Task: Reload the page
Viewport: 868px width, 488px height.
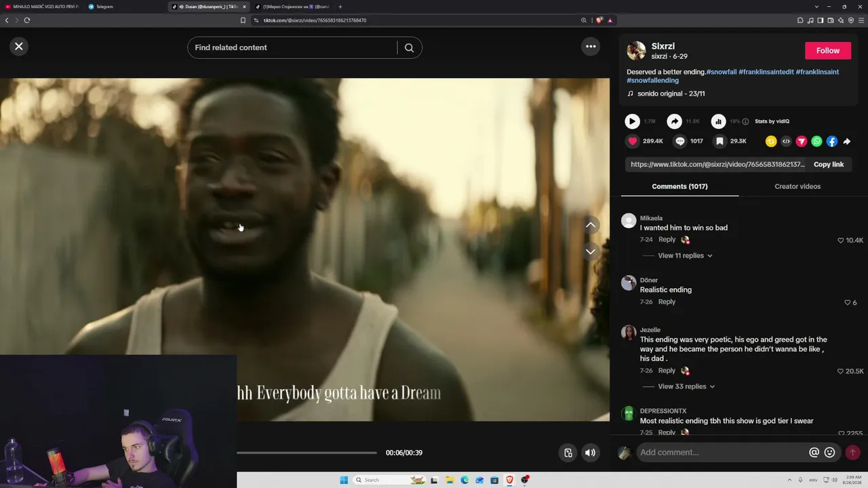Action: (x=27, y=20)
